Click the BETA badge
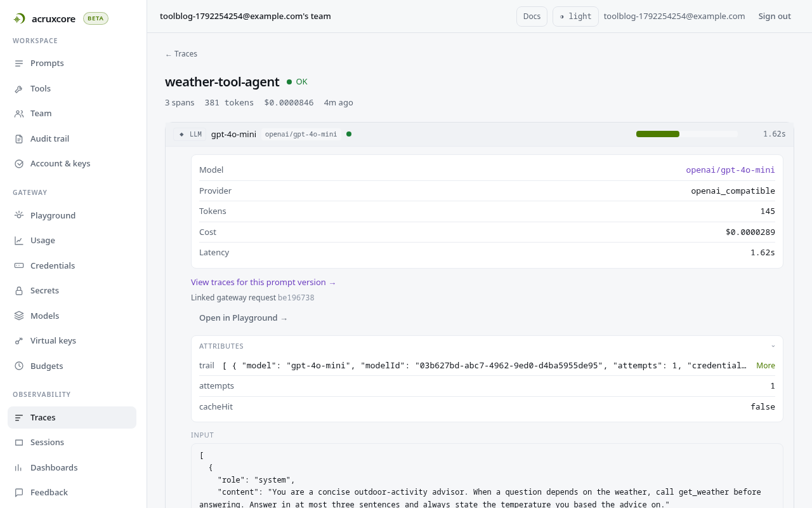The width and height of the screenshot is (812, 508). 96,18
